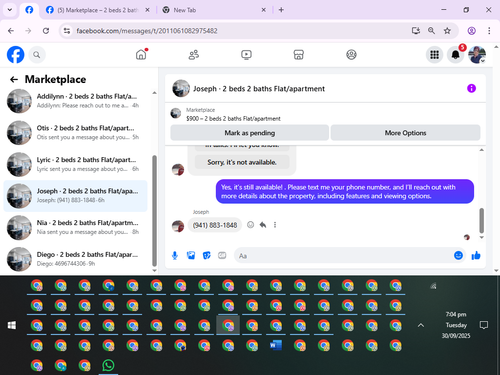Open Chrome three-dot menu
This screenshot has width=500, height=375.
(489, 31)
